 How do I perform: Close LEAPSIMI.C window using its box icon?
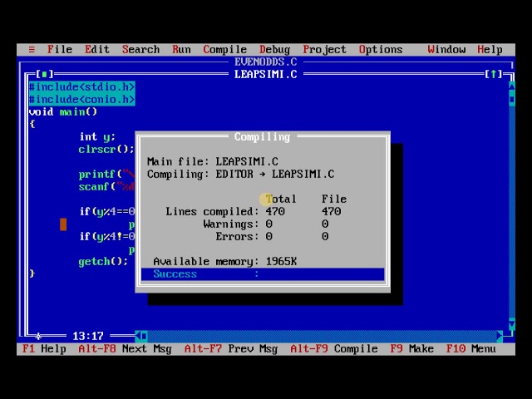44,74
